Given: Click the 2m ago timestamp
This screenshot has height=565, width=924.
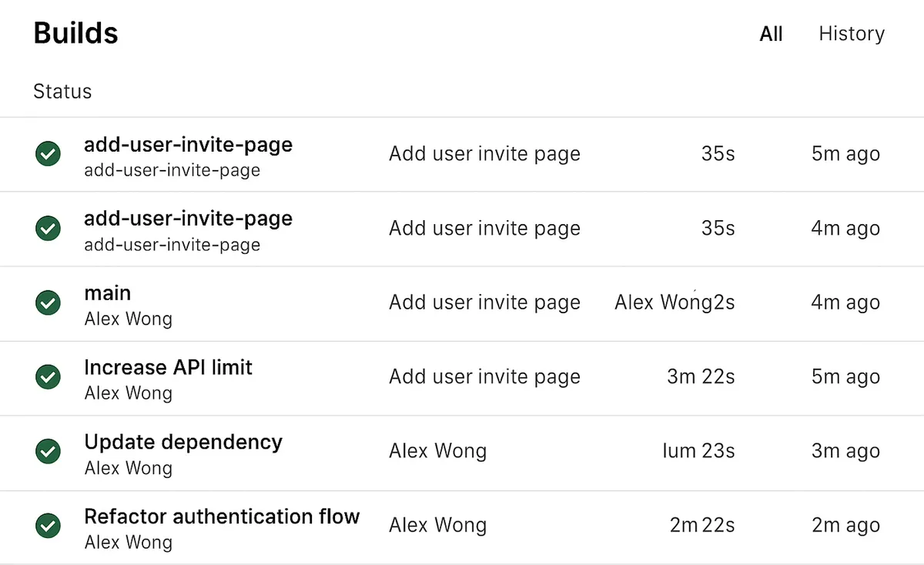Looking at the screenshot, I should (845, 526).
